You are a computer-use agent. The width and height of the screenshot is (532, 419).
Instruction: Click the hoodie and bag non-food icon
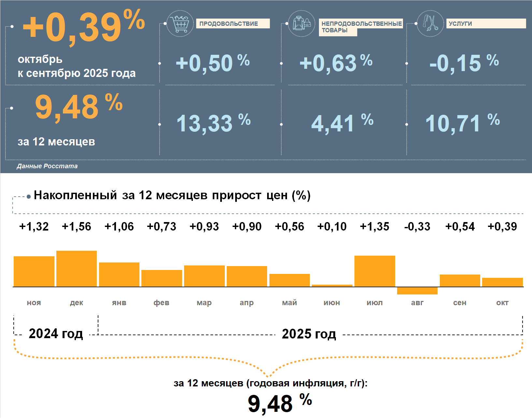(x=302, y=23)
